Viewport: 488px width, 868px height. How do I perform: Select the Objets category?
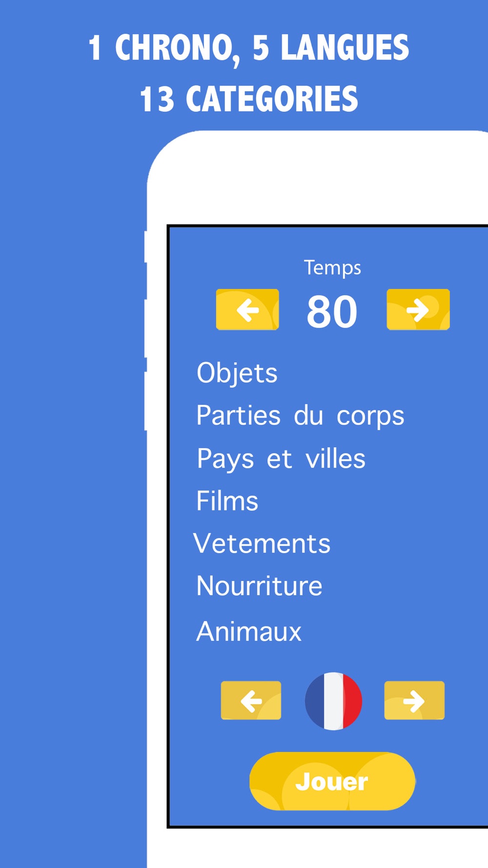(x=237, y=373)
